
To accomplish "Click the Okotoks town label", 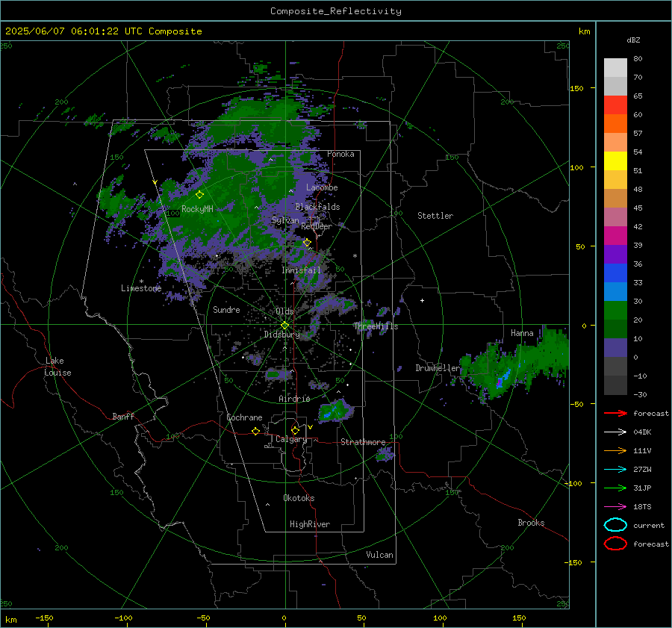I will coord(299,498).
